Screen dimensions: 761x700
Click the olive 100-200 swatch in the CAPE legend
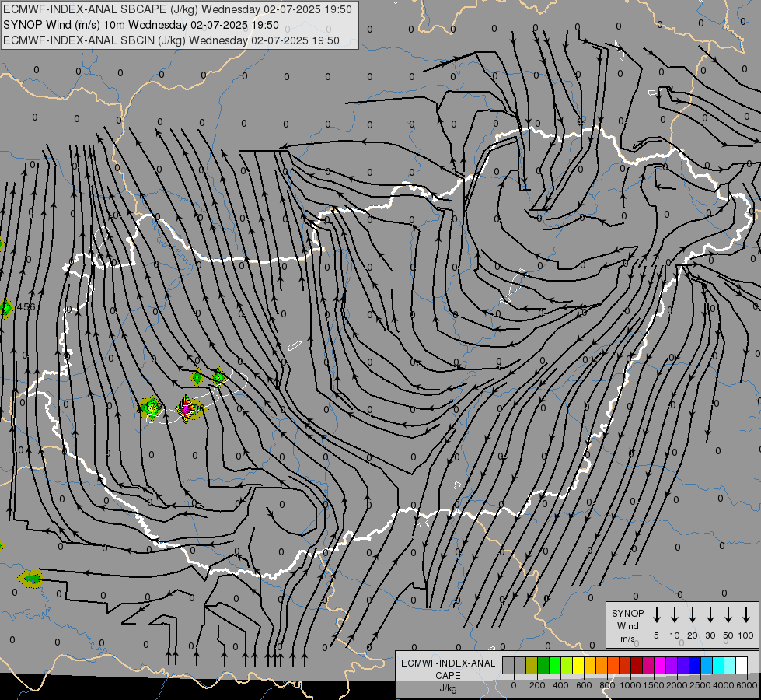pos(532,665)
